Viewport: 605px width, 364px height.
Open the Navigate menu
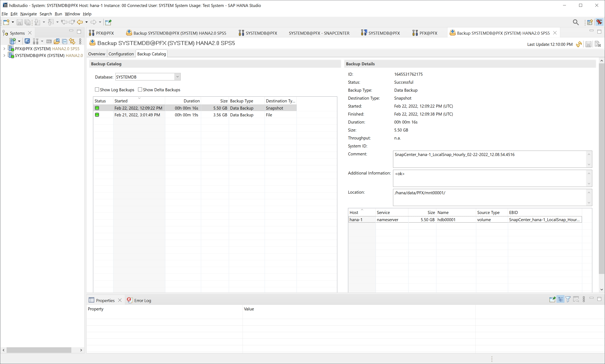(28, 14)
